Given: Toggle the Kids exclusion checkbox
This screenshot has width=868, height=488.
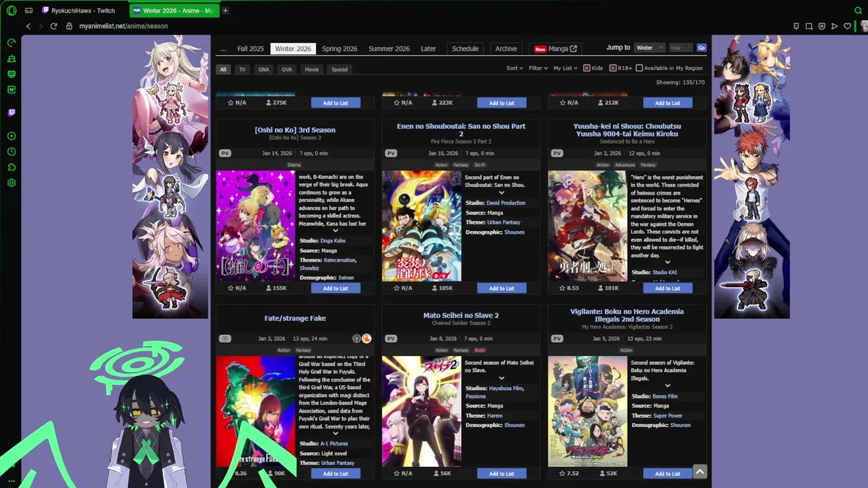Looking at the screenshot, I should 587,68.
